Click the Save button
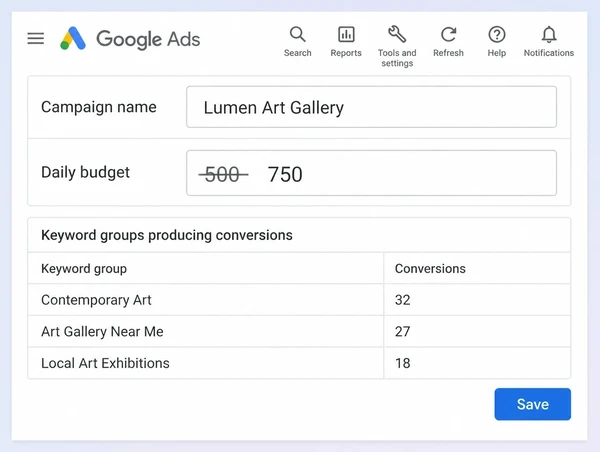 click(x=532, y=404)
